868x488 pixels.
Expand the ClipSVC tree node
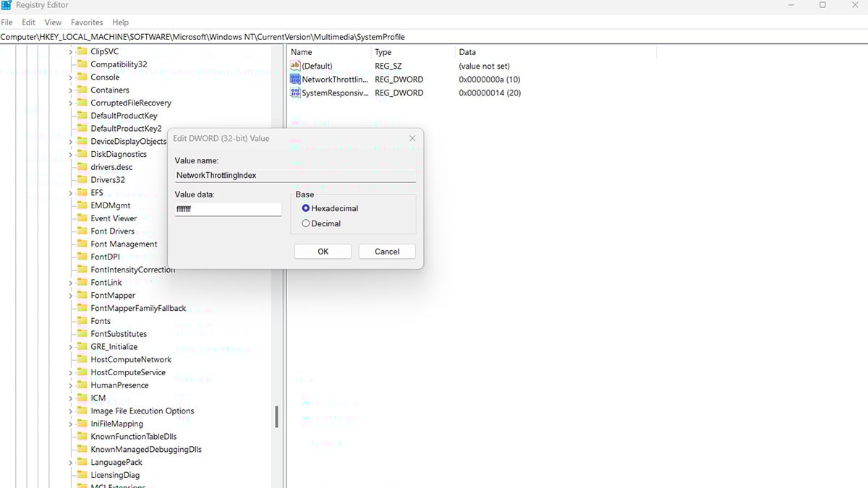pyautogui.click(x=71, y=51)
